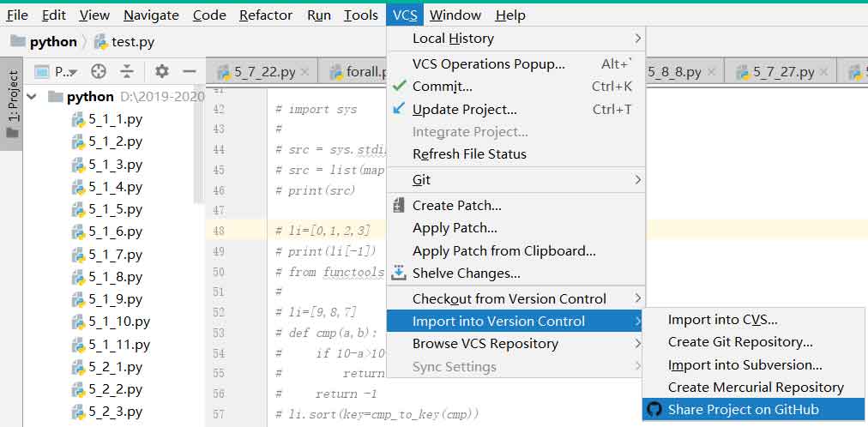Choose VCS Operations Popup
868x427 pixels.
point(516,64)
